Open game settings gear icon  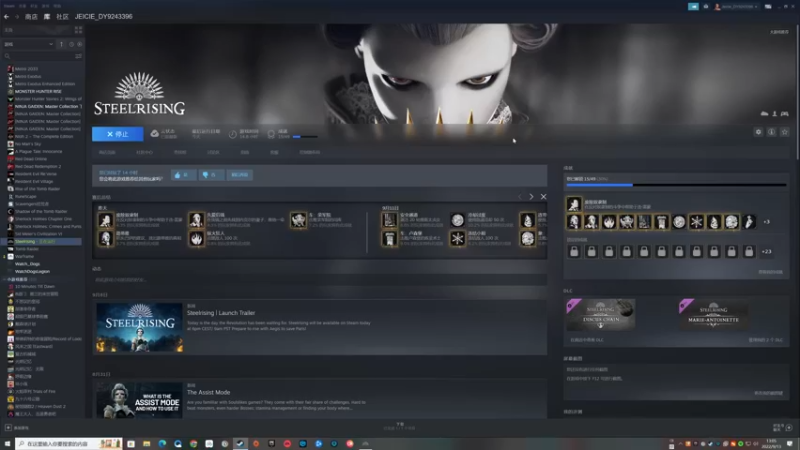click(758, 132)
